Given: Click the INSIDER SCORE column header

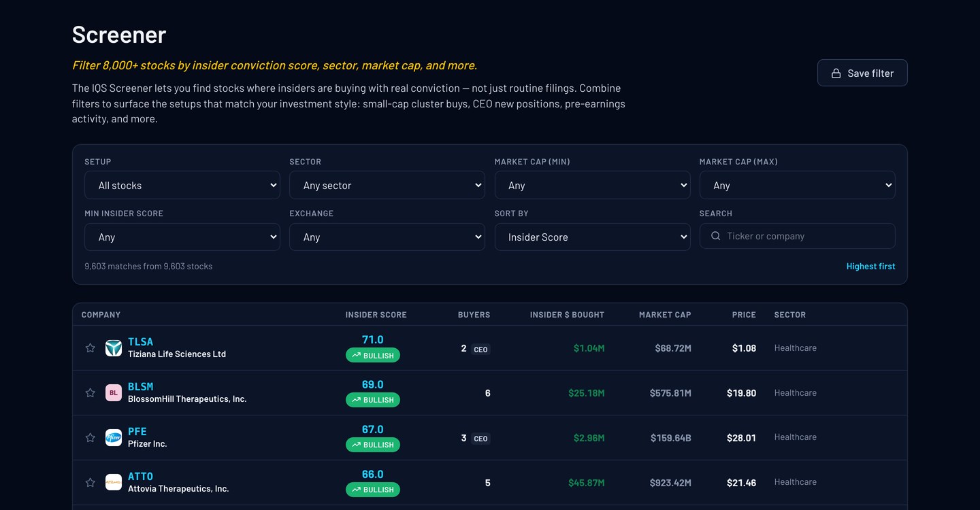Looking at the screenshot, I should tap(376, 315).
